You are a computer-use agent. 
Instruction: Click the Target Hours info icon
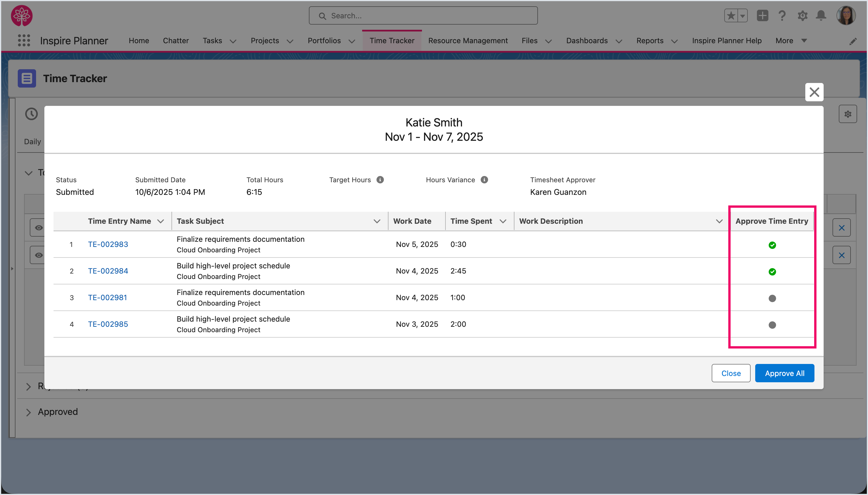(380, 179)
